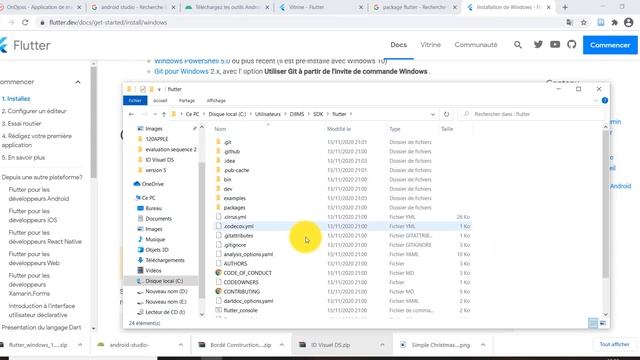Switch to the Vitrine - Flutter tab
The width and height of the screenshot is (640, 360).
(x=320, y=7)
